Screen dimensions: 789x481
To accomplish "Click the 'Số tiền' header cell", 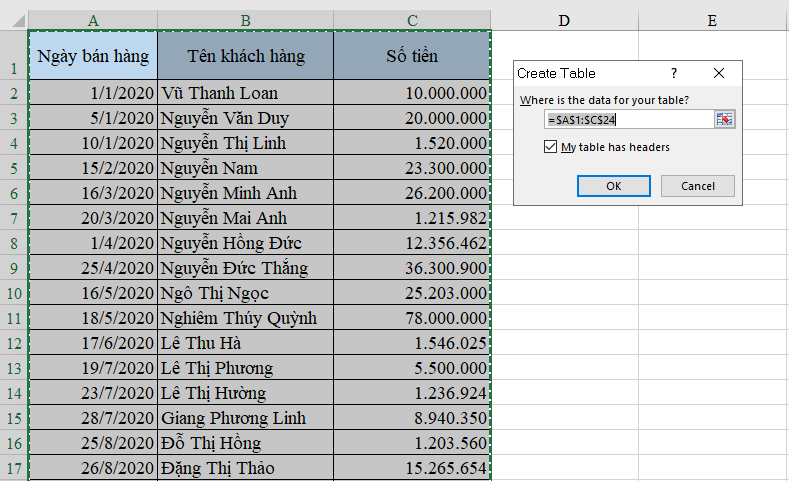I will 412,56.
